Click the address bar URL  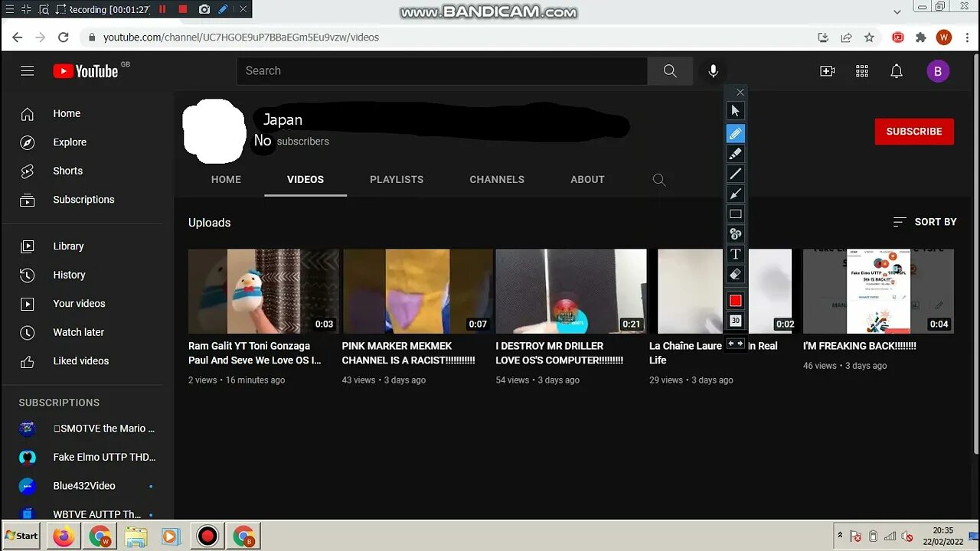coord(241,37)
